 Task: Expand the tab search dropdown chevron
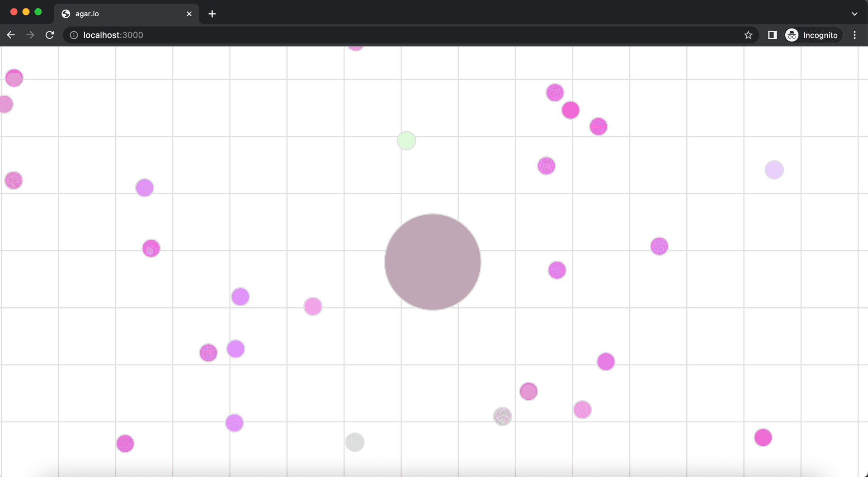click(854, 14)
